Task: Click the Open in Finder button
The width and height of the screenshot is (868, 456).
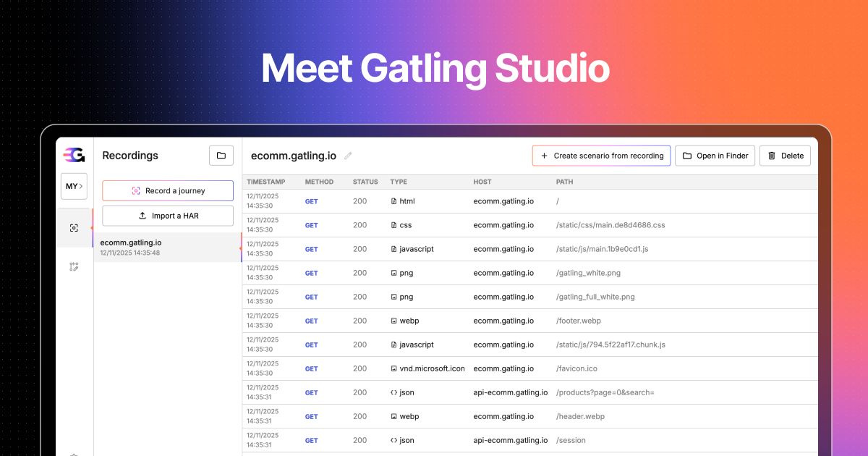Action: [715, 155]
